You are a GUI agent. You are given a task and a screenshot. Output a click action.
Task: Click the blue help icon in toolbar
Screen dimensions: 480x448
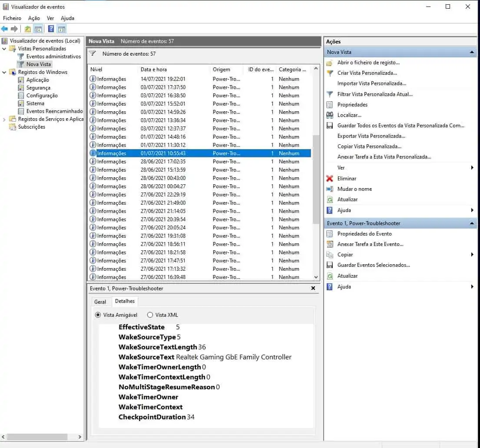[x=51, y=29]
